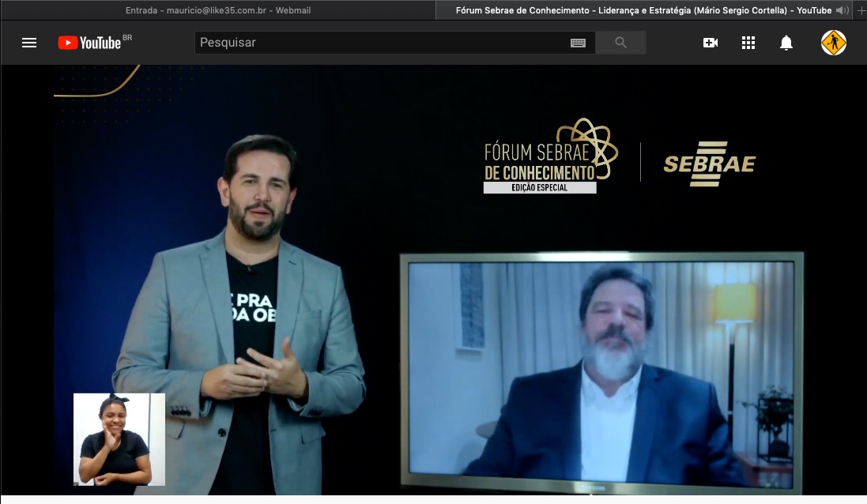Viewport: 867px width, 504px height.
Task: Click the gold SEBRAE logo in video
Action: [x=709, y=164]
